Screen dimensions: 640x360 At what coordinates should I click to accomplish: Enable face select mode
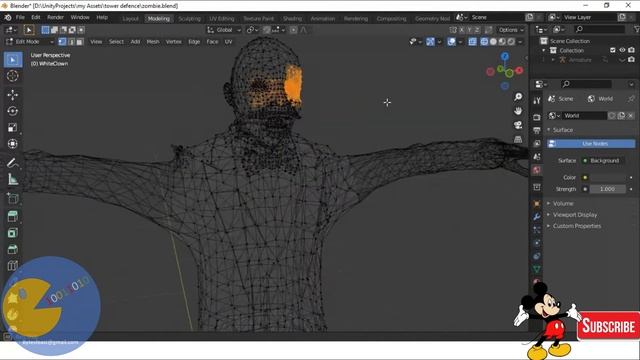pyautogui.click(x=80, y=42)
